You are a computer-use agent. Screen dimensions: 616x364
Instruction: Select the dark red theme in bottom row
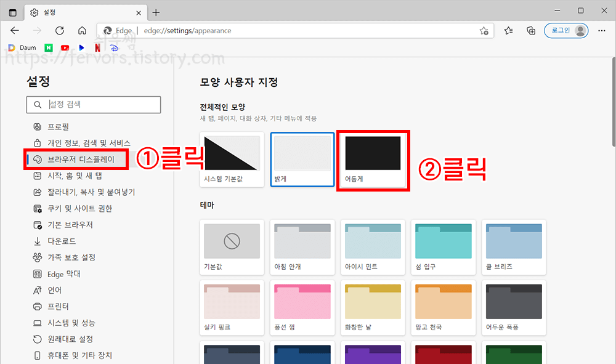point(444,354)
